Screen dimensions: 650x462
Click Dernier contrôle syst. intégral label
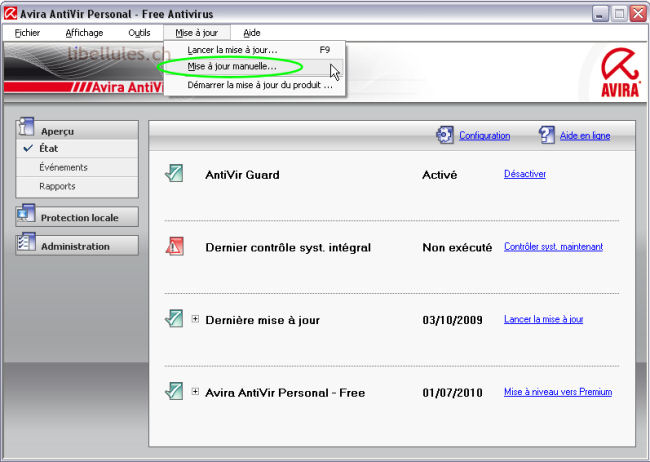[x=288, y=248]
